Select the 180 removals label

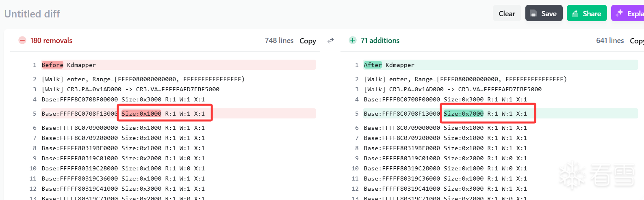point(51,41)
